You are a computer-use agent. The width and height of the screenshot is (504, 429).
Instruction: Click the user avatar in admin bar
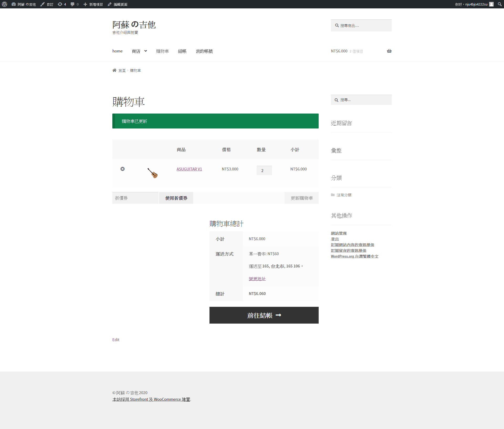pos(491,4)
